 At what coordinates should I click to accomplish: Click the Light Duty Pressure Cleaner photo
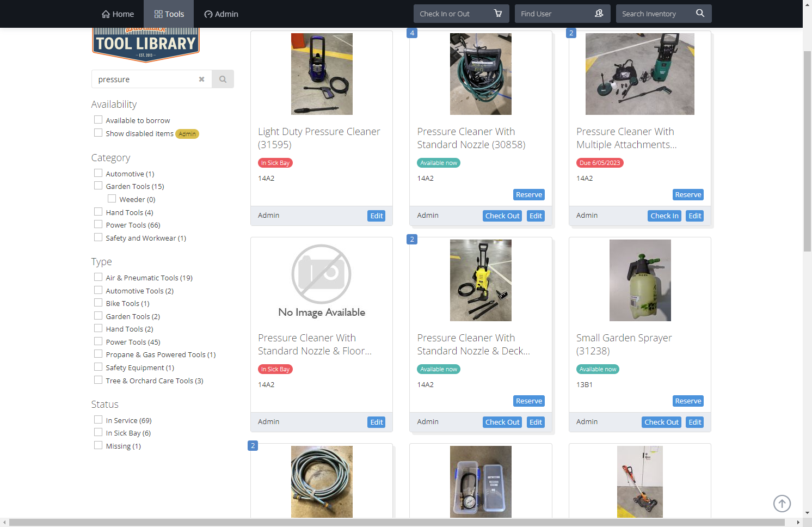click(x=322, y=74)
